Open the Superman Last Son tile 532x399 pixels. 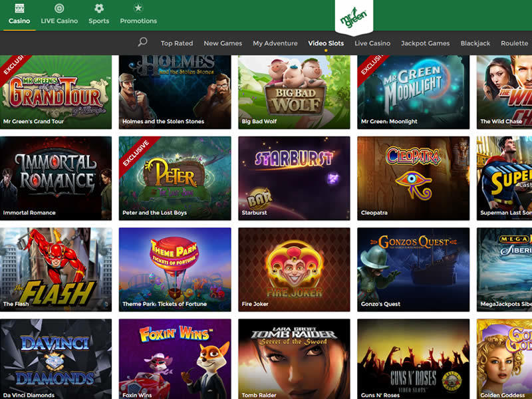click(x=505, y=178)
